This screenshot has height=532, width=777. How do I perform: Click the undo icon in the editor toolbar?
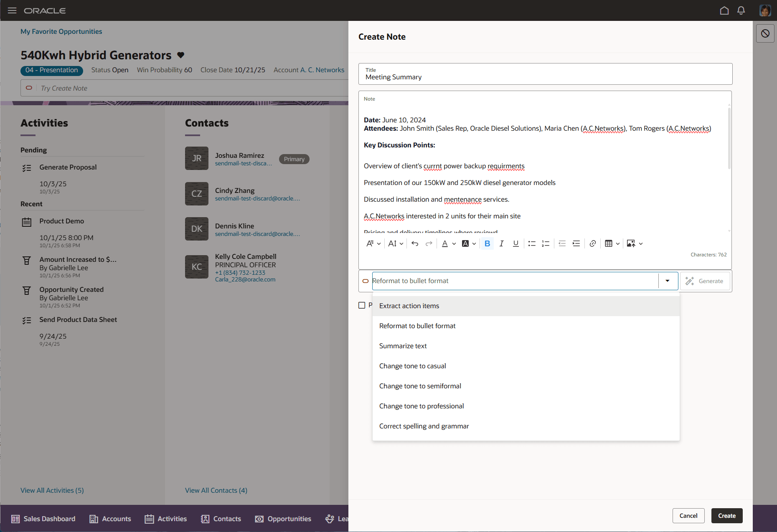415,243
